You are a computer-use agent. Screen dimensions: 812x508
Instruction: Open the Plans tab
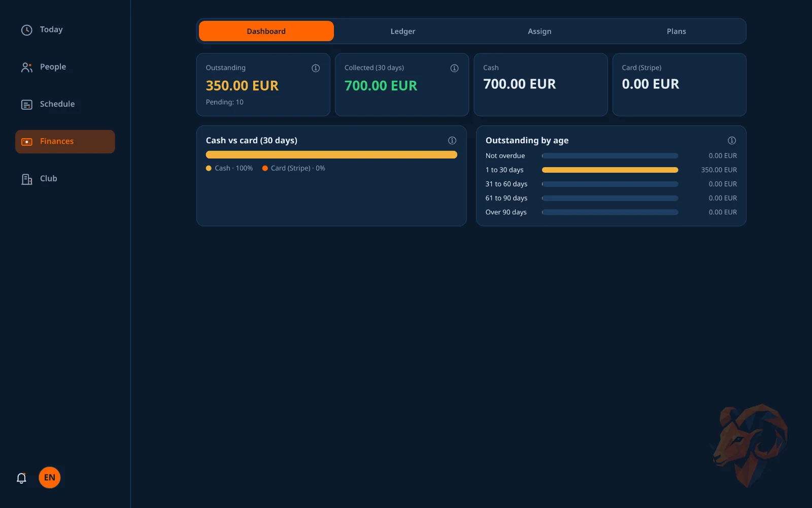[676, 31]
